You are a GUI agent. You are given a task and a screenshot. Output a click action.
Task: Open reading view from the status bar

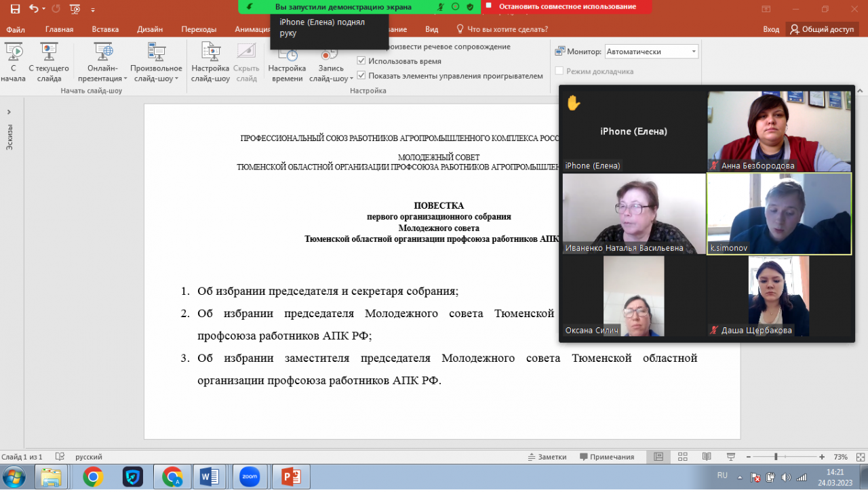pyautogui.click(x=707, y=457)
